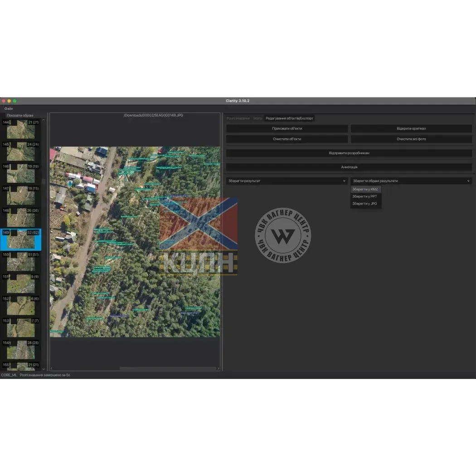
Task: Switch to the "Розпізнавання" tab
Action: [238, 118]
